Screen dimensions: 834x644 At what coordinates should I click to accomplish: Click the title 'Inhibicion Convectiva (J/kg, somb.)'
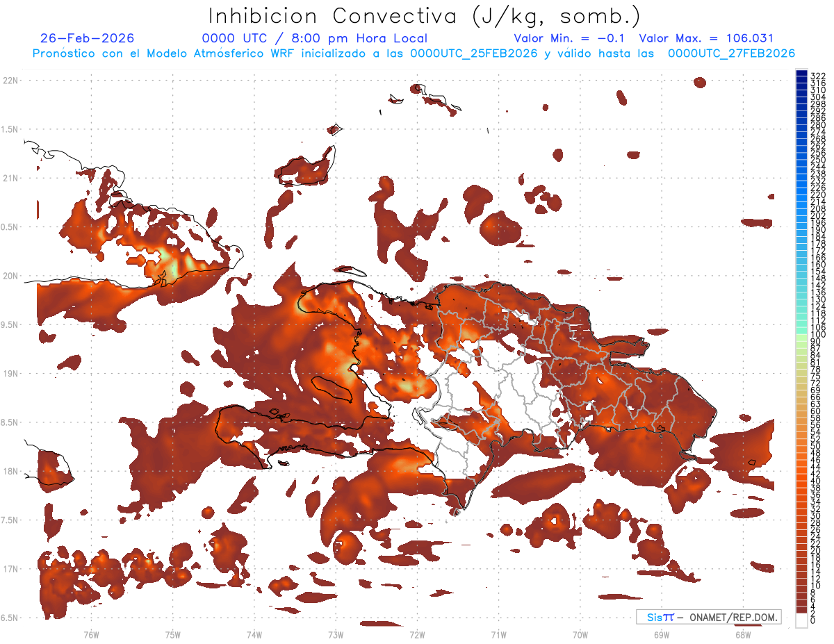coord(425,17)
